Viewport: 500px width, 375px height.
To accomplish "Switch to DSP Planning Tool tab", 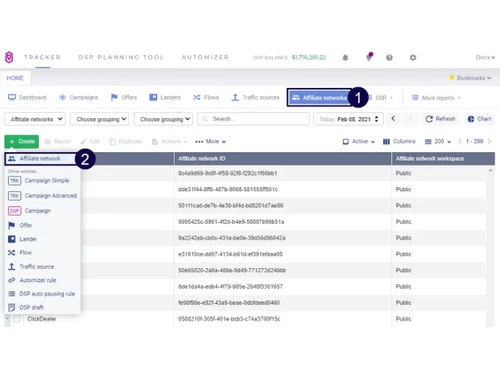I will pos(121,57).
